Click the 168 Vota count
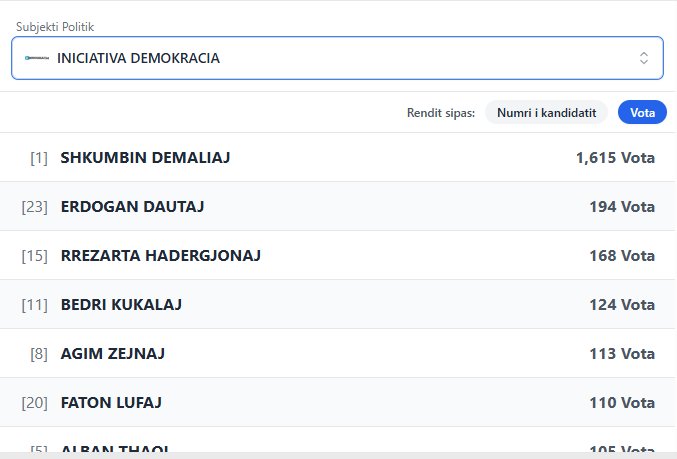The image size is (677, 459). (622, 256)
